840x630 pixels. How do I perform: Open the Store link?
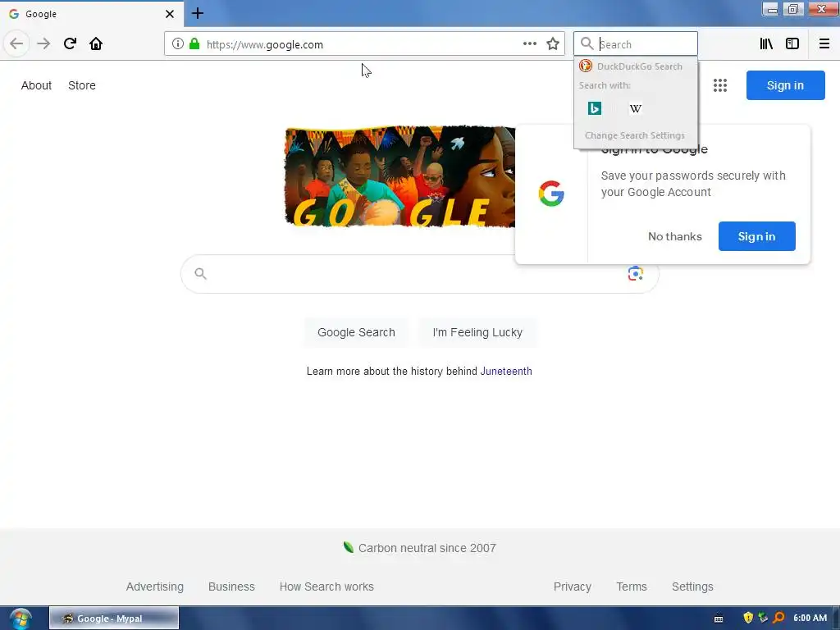[82, 85]
